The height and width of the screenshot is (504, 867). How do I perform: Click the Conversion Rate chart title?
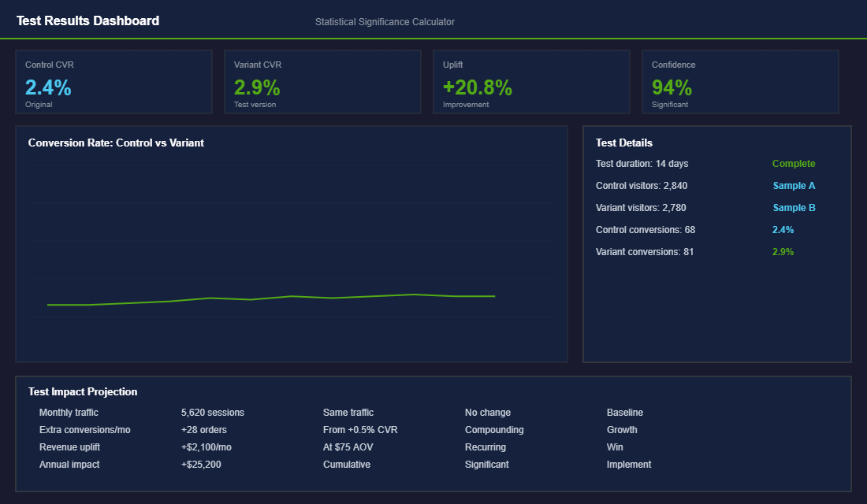click(x=116, y=143)
